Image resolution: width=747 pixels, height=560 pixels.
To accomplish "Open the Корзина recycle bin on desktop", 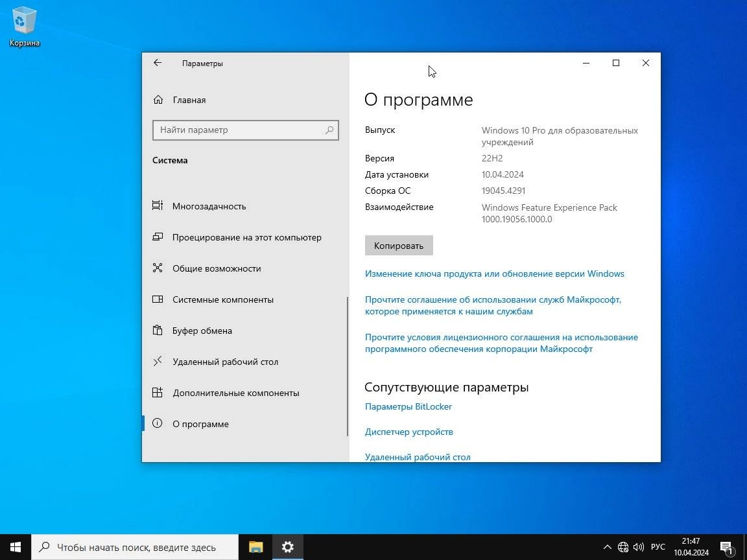I will tap(24, 26).
